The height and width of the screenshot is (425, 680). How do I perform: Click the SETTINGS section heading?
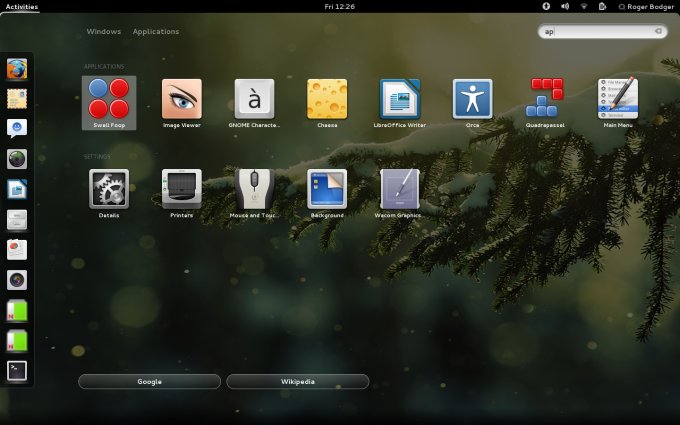click(x=97, y=157)
